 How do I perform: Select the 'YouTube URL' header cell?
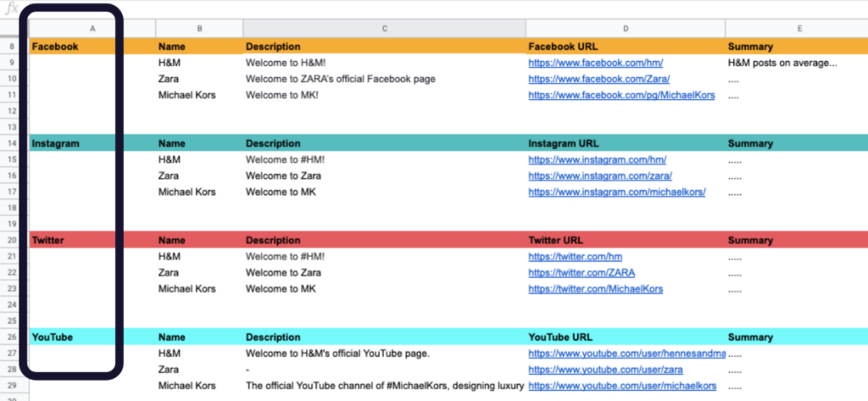pos(626,337)
